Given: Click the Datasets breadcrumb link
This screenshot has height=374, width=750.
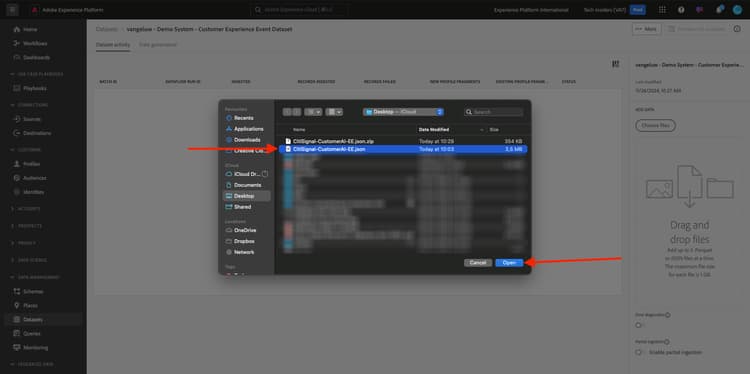Looking at the screenshot, I should point(106,29).
